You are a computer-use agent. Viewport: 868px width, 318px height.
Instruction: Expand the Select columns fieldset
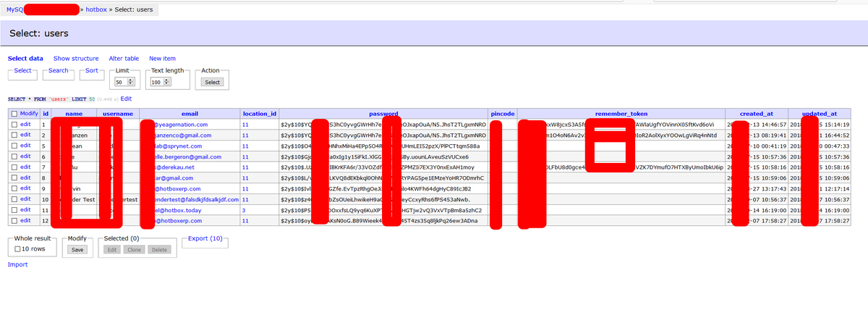pos(22,70)
